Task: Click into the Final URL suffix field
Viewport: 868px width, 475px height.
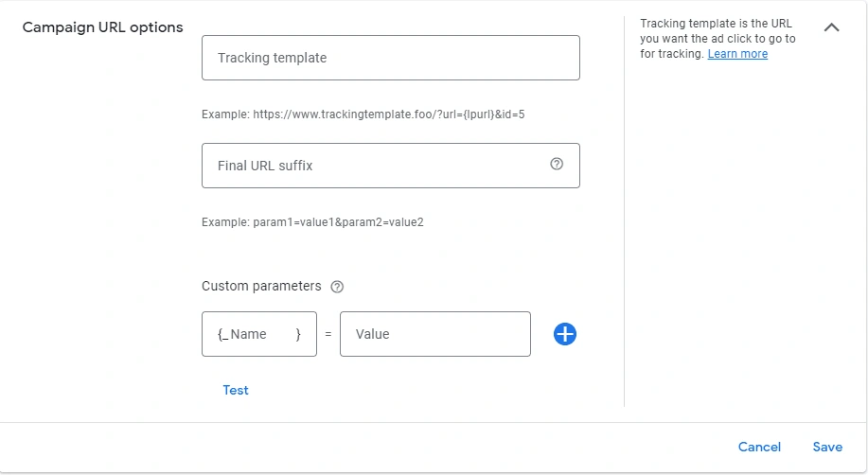Action: 391,166
